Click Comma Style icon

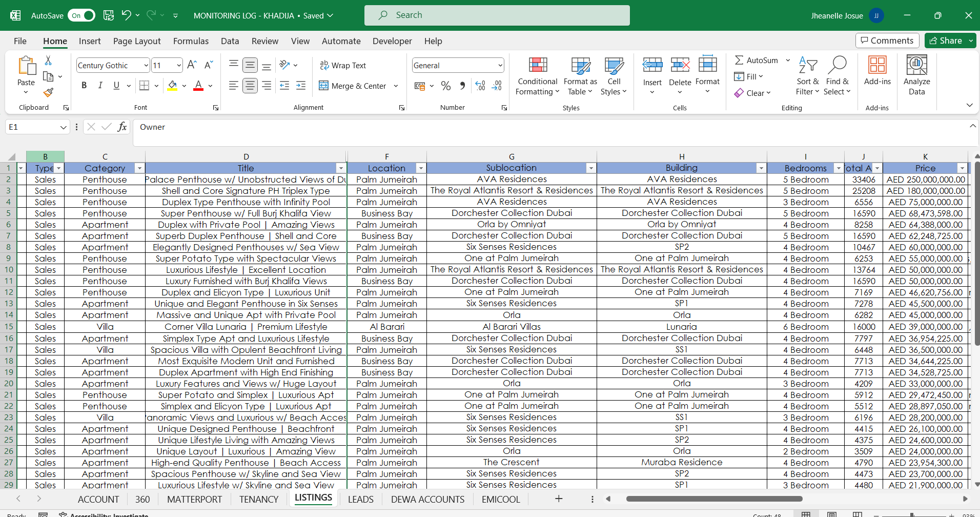pyautogui.click(x=462, y=86)
